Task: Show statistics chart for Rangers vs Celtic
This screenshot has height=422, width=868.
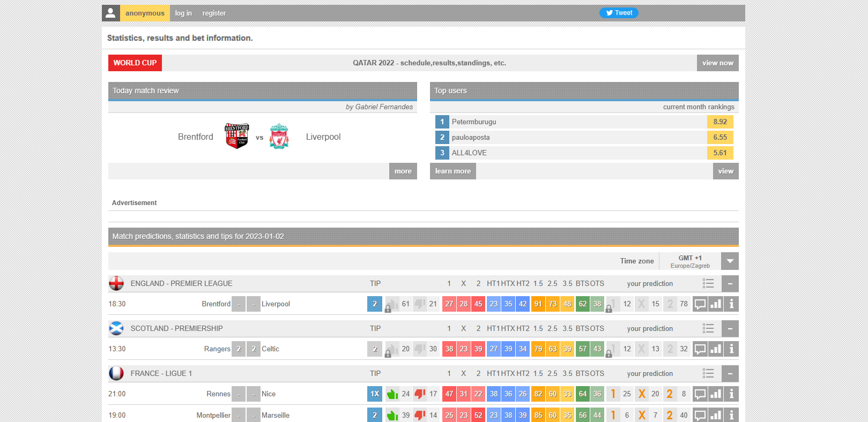Action: (x=716, y=349)
